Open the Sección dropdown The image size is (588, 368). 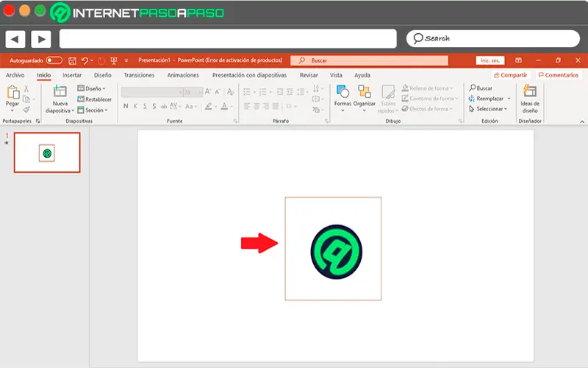pyautogui.click(x=93, y=110)
